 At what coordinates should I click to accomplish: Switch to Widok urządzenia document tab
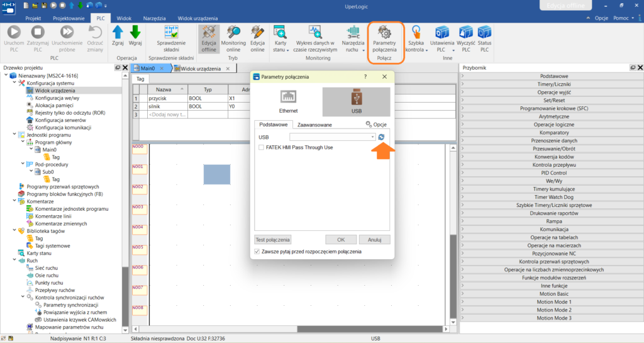201,69
